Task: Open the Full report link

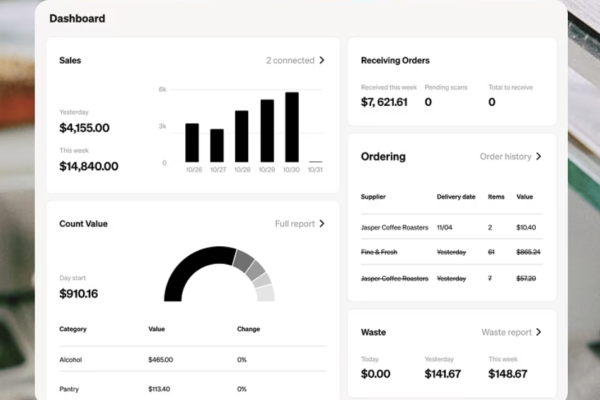Action: [x=295, y=224]
